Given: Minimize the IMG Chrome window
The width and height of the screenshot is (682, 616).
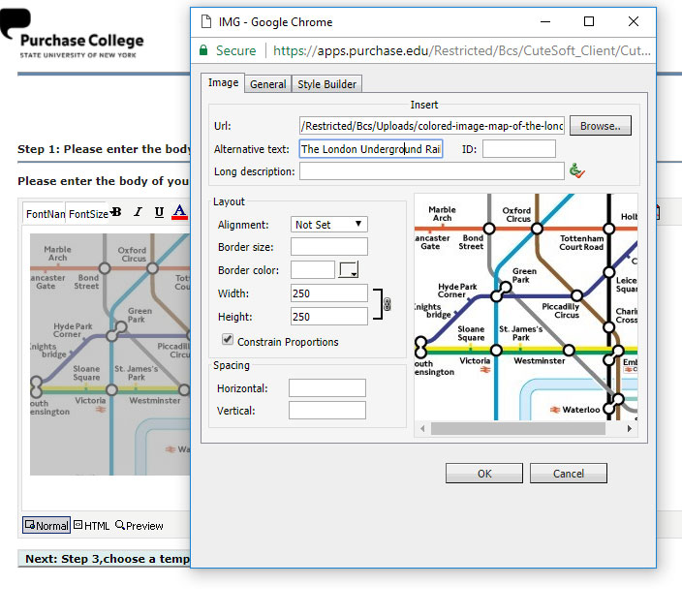Looking at the screenshot, I should click(545, 21).
